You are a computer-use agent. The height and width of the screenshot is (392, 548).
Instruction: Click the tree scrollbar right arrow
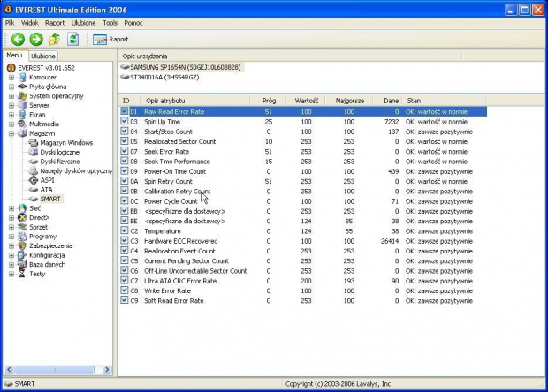tap(107, 369)
